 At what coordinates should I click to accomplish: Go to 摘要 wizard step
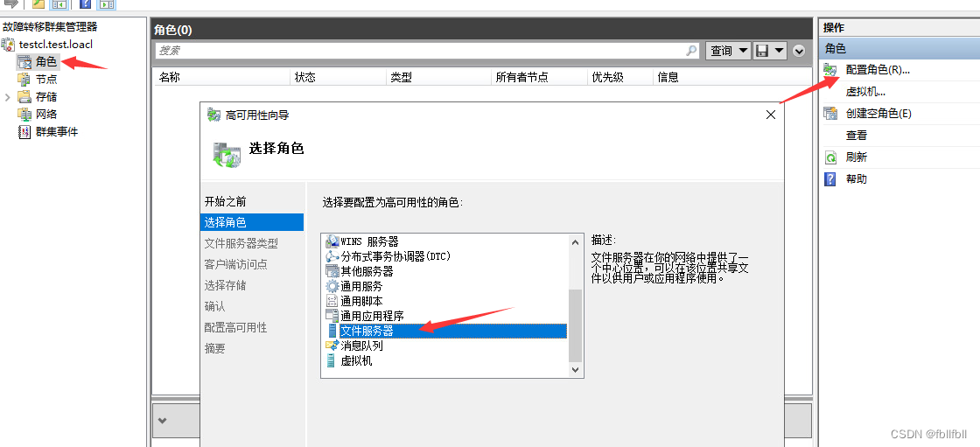click(214, 348)
